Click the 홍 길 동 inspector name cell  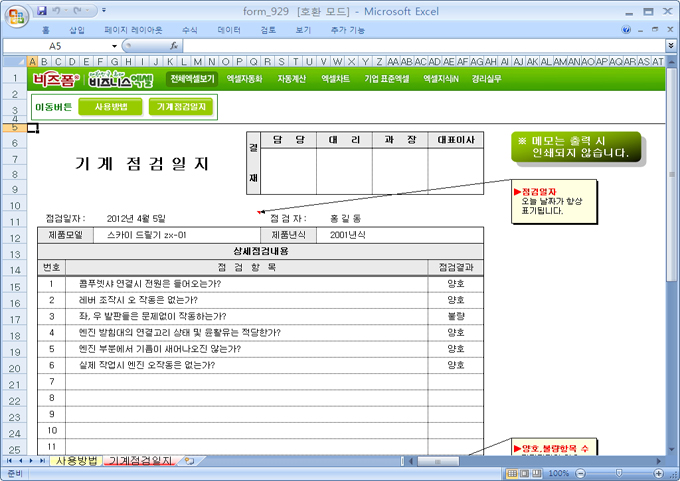point(345,219)
